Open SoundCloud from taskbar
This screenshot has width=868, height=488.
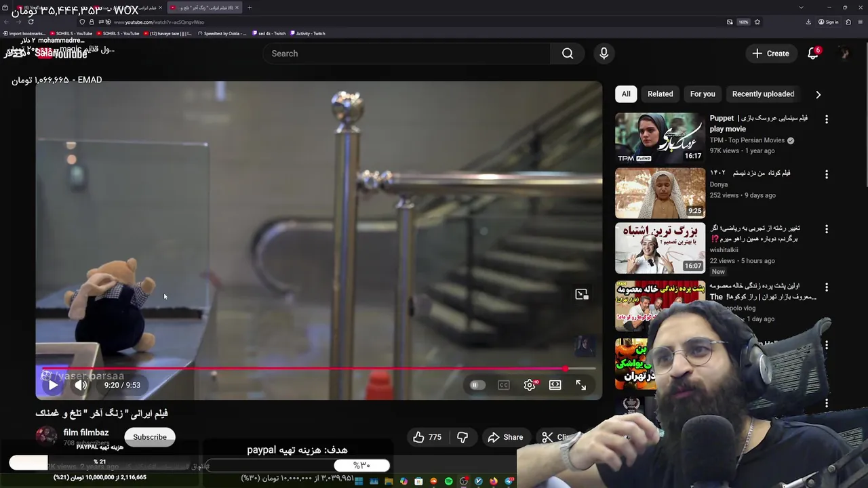coord(433,481)
